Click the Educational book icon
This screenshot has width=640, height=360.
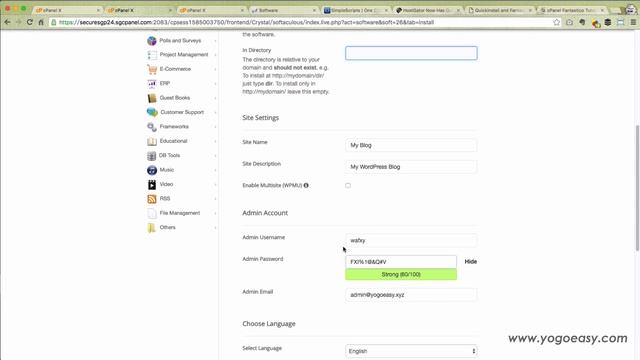click(152, 141)
